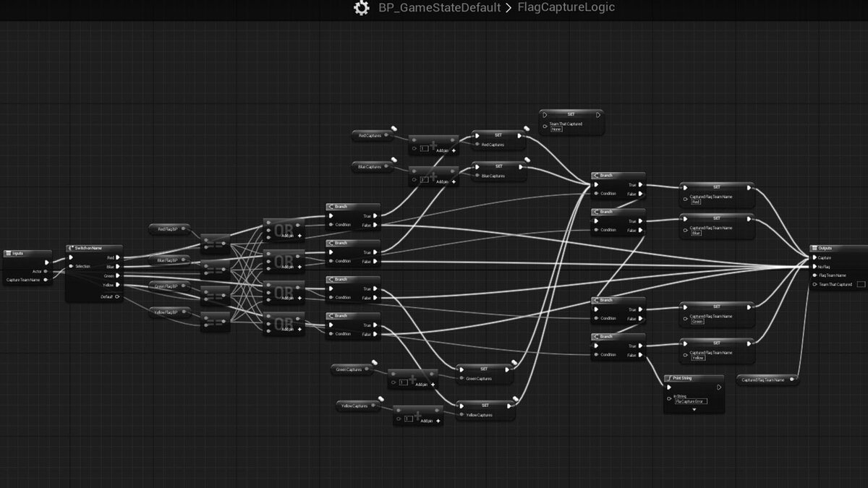
Task: Select the Red Flag BP variable node
Action: 169,228
